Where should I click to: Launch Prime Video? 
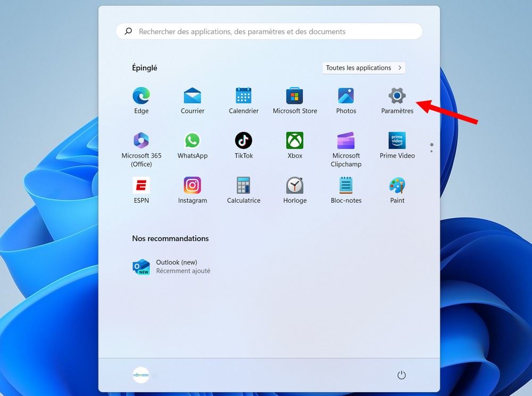pyautogui.click(x=397, y=146)
